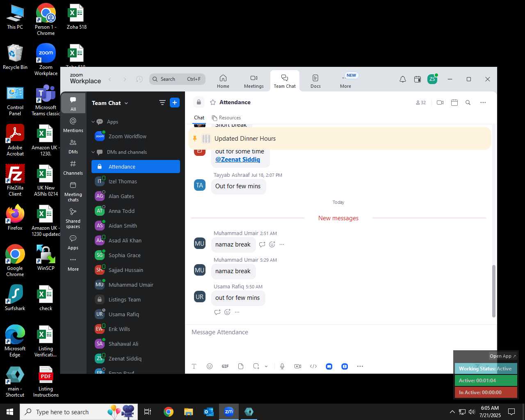
Task: Open the Updated Dinner Hours pinned message
Action: coord(340,139)
